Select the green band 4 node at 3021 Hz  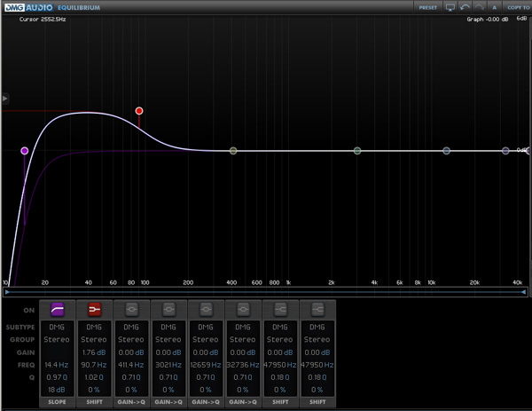tap(357, 151)
